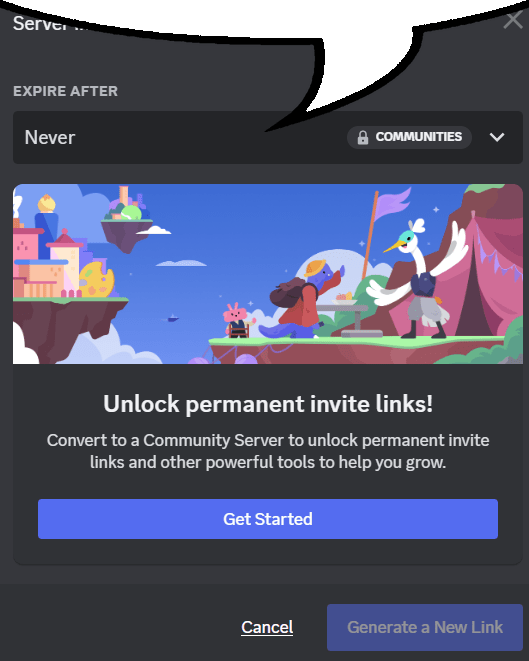The height and width of the screenshot is (661, 529).
Task: Click the Cancel link
Action: [x=267, y=627]
